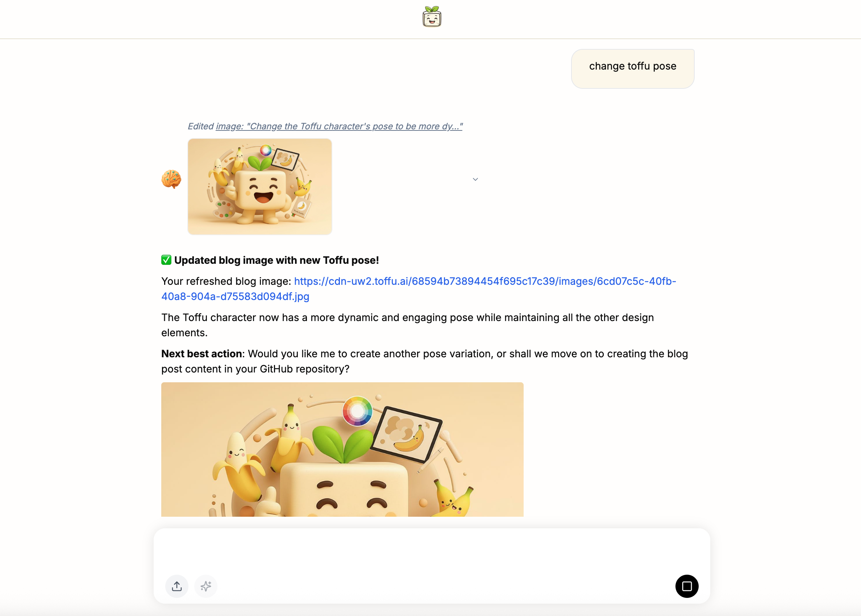861x616 pixels.
Task: Click the sparkle enhance prompt icon
Action: pyautogui.click(x=205, y=586)
